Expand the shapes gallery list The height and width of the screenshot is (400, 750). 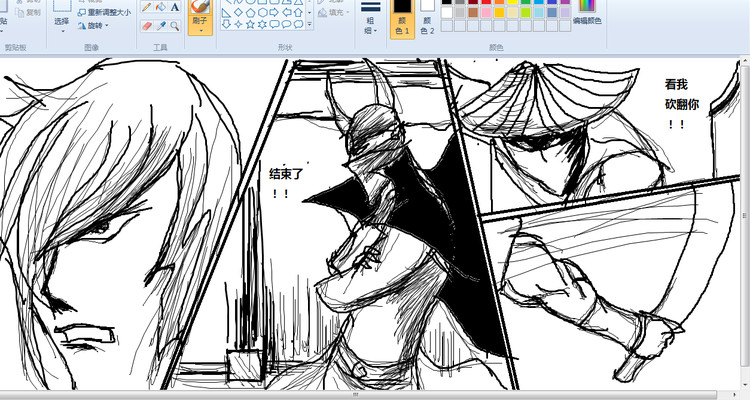coord(310,25)
